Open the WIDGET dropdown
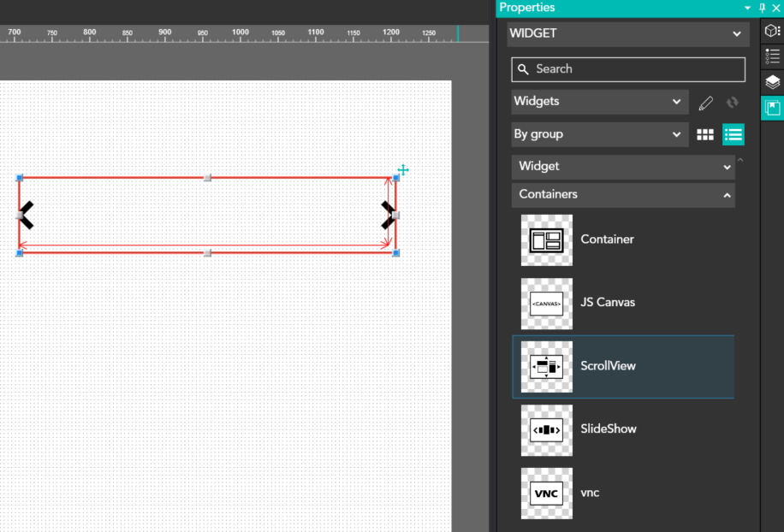Viewport: 784px width, 532px height. (x=627, y=33)
